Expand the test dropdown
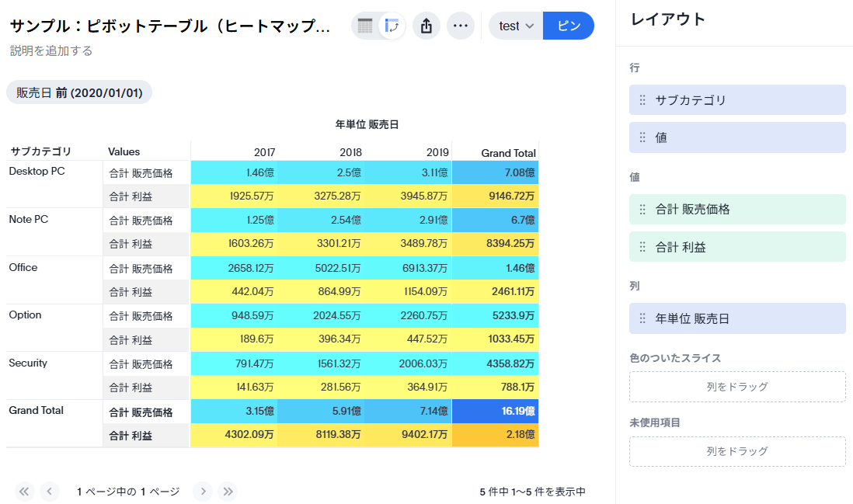 (x=516, y=26)
